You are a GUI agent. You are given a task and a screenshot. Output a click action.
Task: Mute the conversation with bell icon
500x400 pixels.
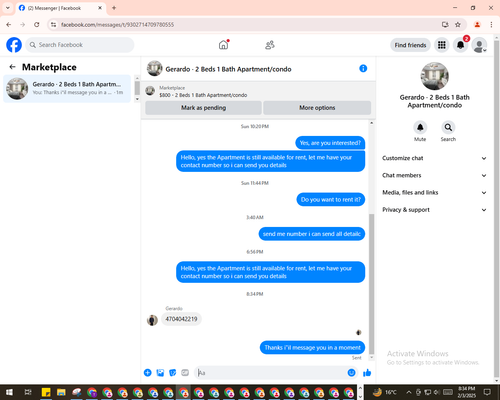[x=420, y=127]
